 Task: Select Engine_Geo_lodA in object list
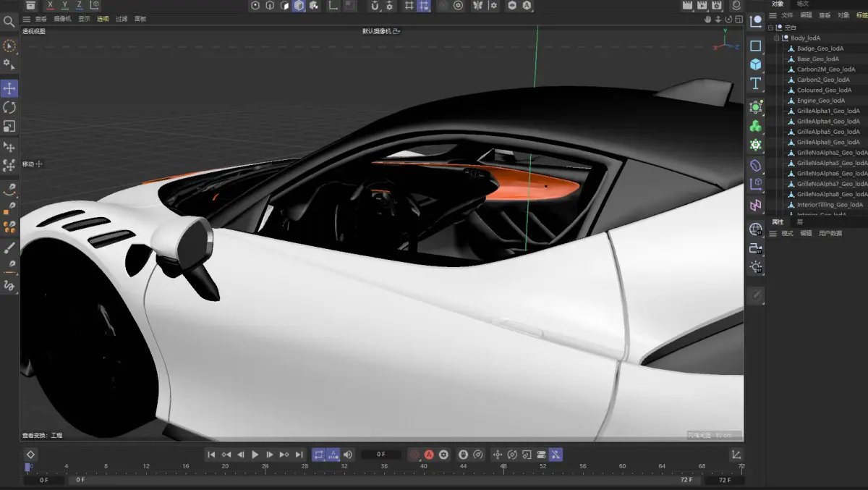point(820,101)
